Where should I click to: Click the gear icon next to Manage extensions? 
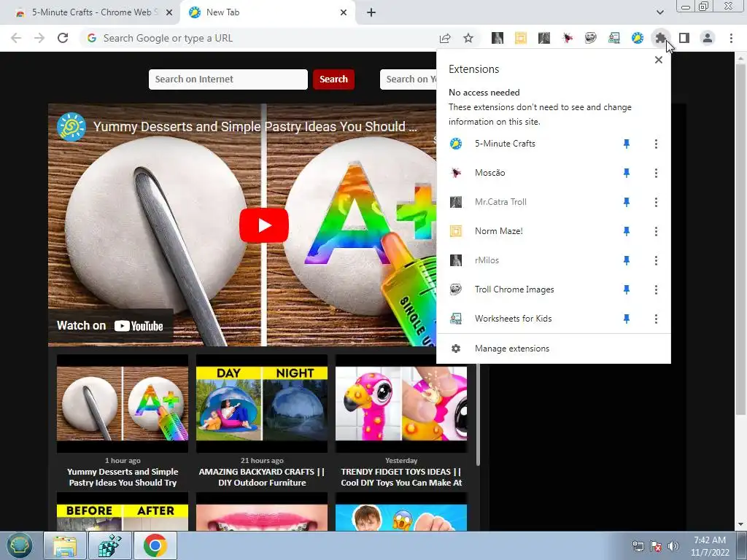[456, 349]
